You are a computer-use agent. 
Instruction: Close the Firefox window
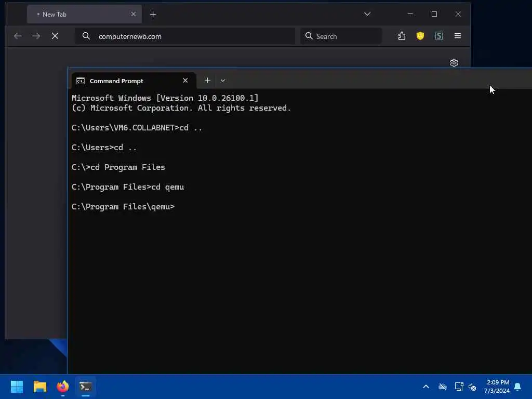coord(458,14)
